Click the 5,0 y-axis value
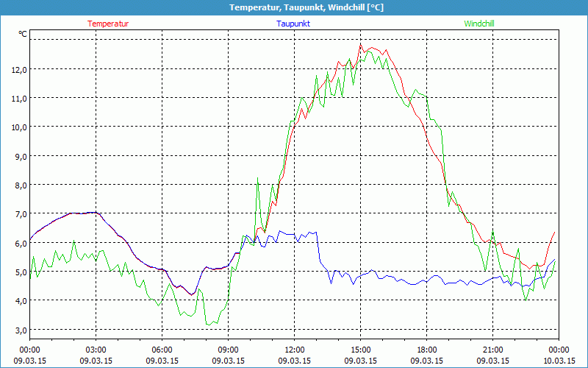Viewport: 588px width, 368px height. (x=21, y=272)
